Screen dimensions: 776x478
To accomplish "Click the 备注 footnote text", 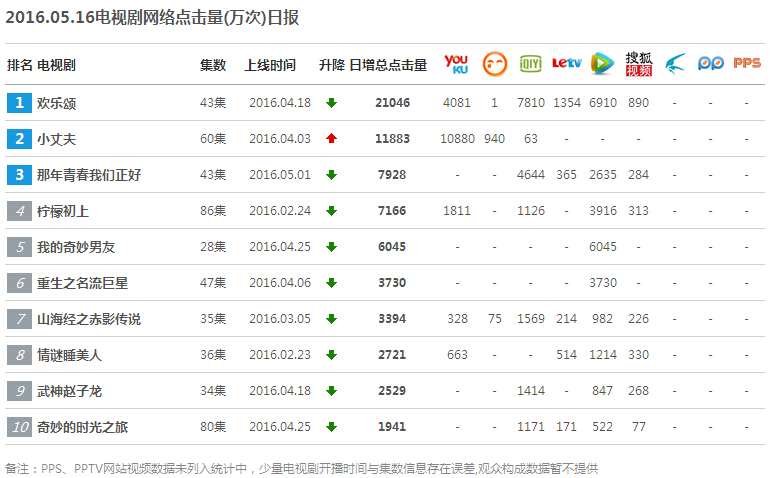I will pyautogui.click(x=301, y=469).
